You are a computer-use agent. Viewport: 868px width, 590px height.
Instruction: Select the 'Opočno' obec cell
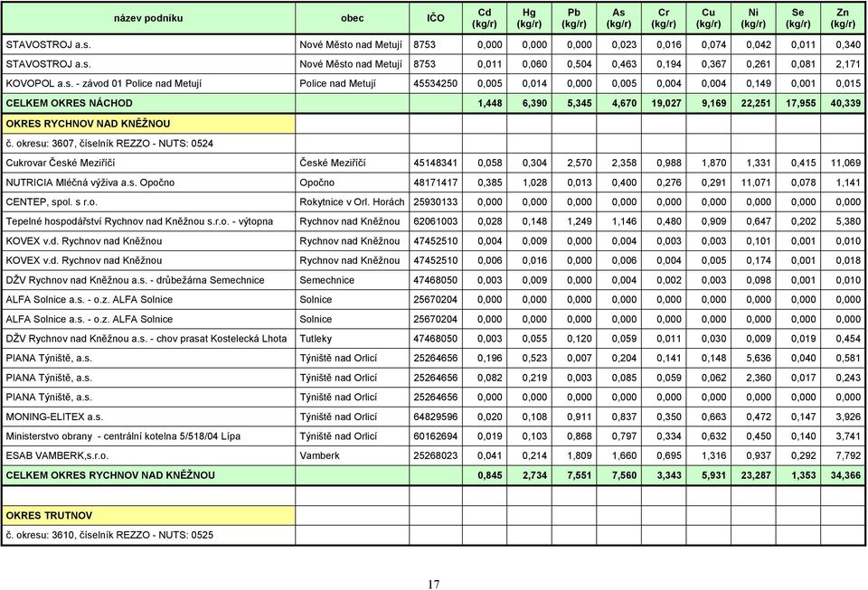(316, 183)
